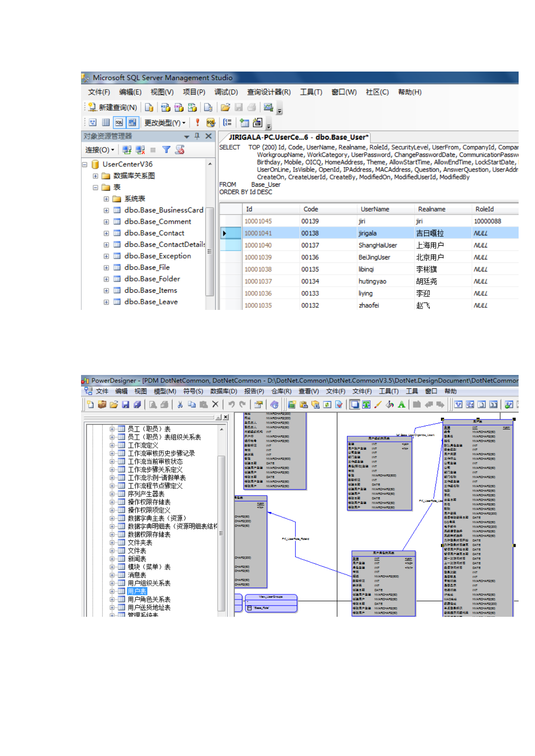The image size is (535, 756).
Task: Toggle the results pane button
Action: 132,123
